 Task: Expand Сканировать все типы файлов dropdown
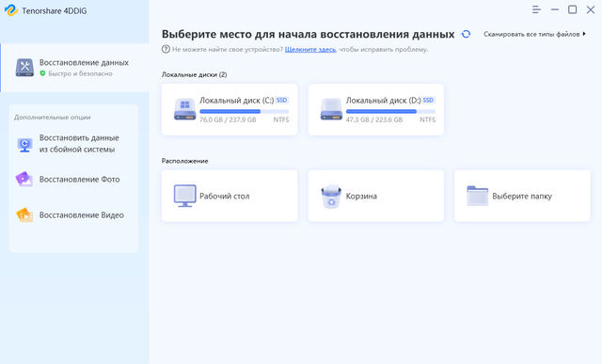tap(534, 34)
